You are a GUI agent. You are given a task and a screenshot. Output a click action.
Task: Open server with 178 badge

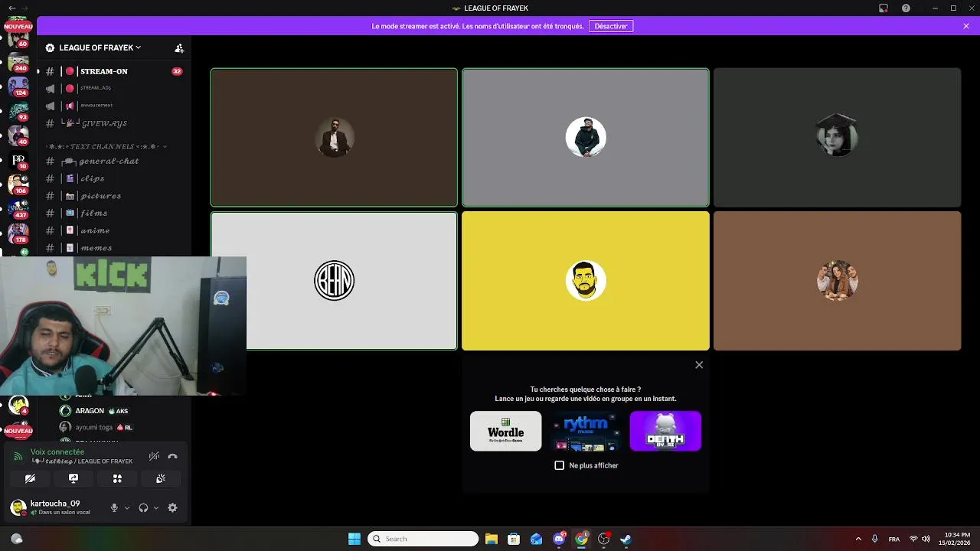pyautogui.click(x=18, y=233)
